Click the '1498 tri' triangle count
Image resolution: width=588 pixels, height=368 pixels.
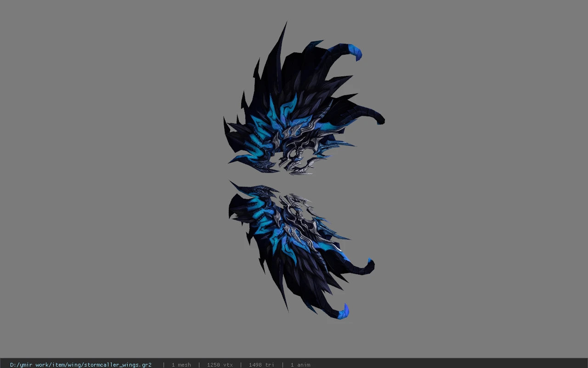(261, 365)
